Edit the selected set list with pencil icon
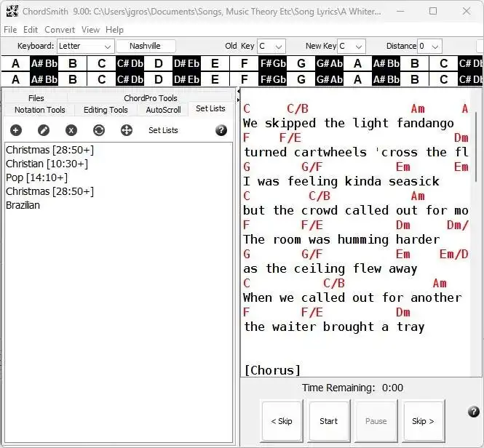The image size is (484, 448). coord(44,130)
